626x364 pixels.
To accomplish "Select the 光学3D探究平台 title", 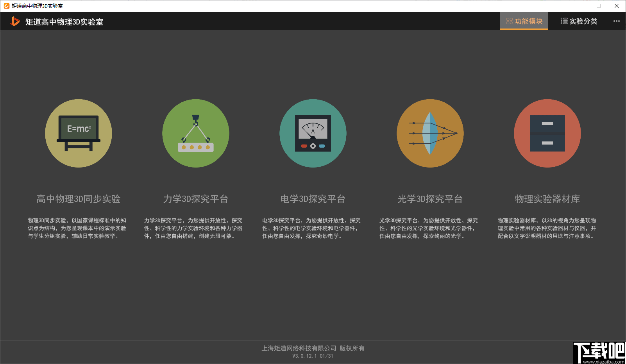I will (430, 199).
